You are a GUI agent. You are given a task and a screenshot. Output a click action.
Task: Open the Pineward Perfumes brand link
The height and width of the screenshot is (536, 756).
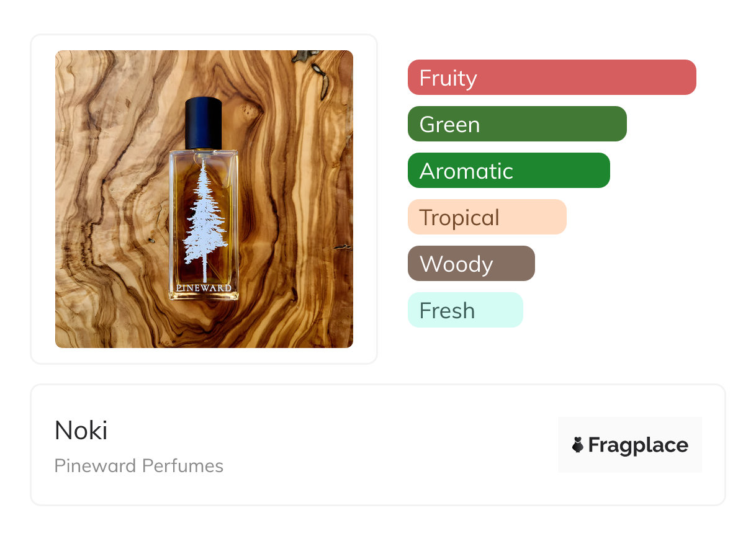pyautogui.click(x=138, y=466)
